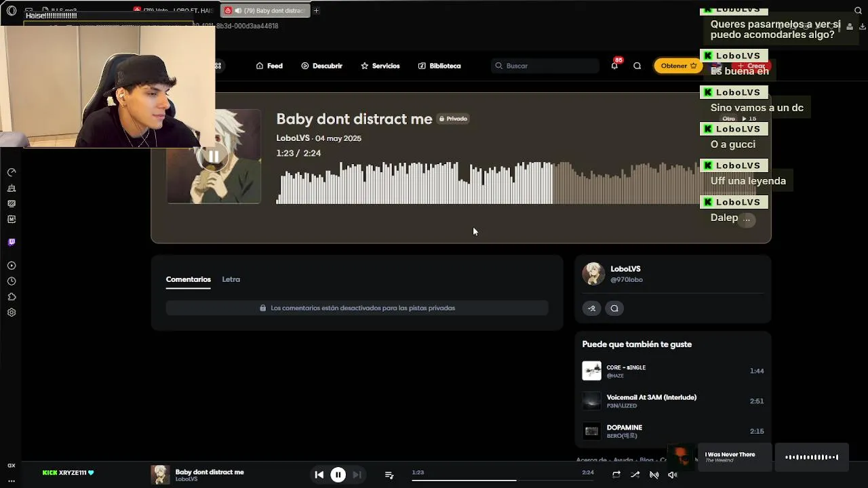Go to the Servicios menu
This screenshot has height=488, width=868.
(x=380, y=66)
